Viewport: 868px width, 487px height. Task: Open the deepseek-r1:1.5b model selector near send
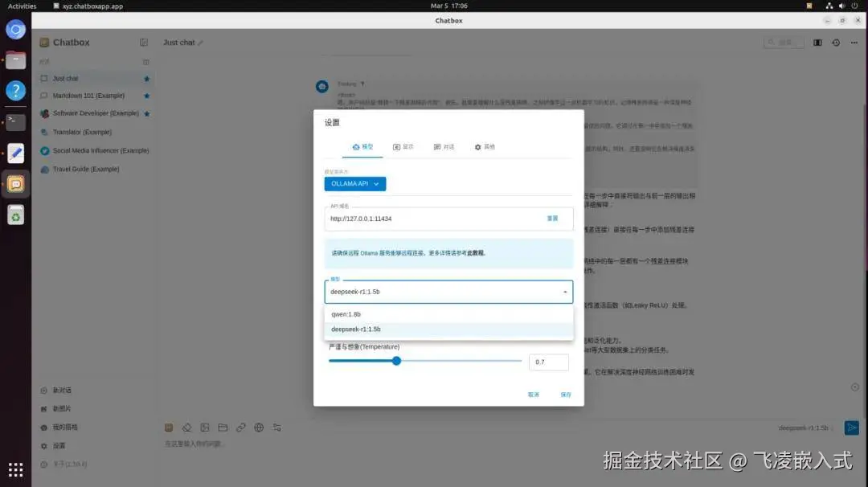click(x=805, y=428)
